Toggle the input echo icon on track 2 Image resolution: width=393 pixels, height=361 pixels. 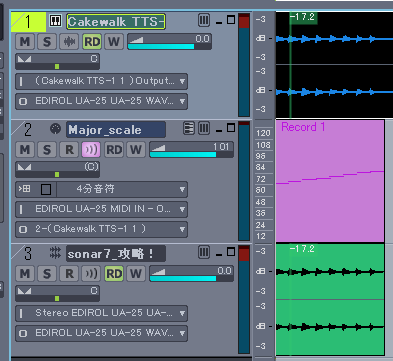pyautogui.click(x=91, y=150)
